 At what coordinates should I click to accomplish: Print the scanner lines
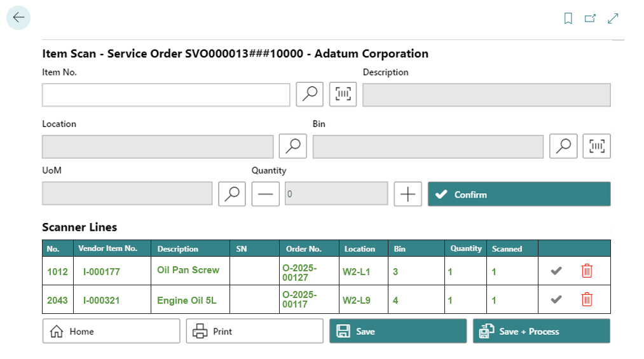coord(255,331)
